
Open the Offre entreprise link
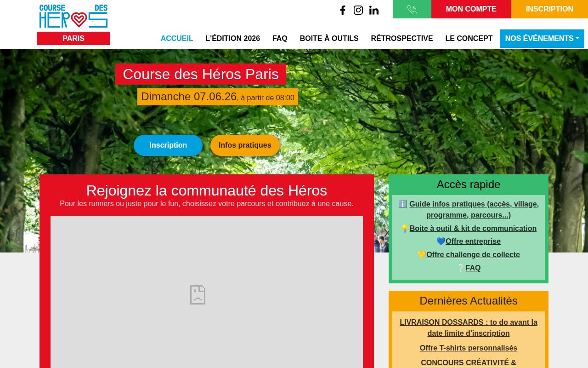point(473,241)
